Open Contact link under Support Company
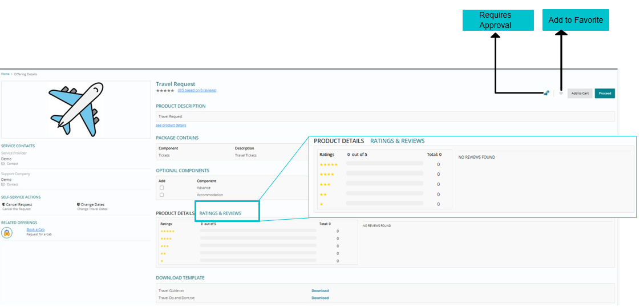Image resolution: width=644 pixels, height=307 pixels. [13, 184]
